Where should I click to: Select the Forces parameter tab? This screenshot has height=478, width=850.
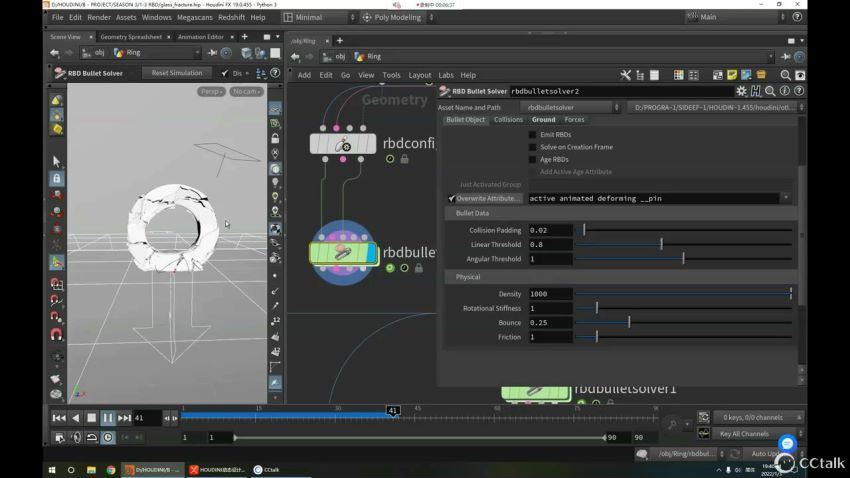point(574,120)
